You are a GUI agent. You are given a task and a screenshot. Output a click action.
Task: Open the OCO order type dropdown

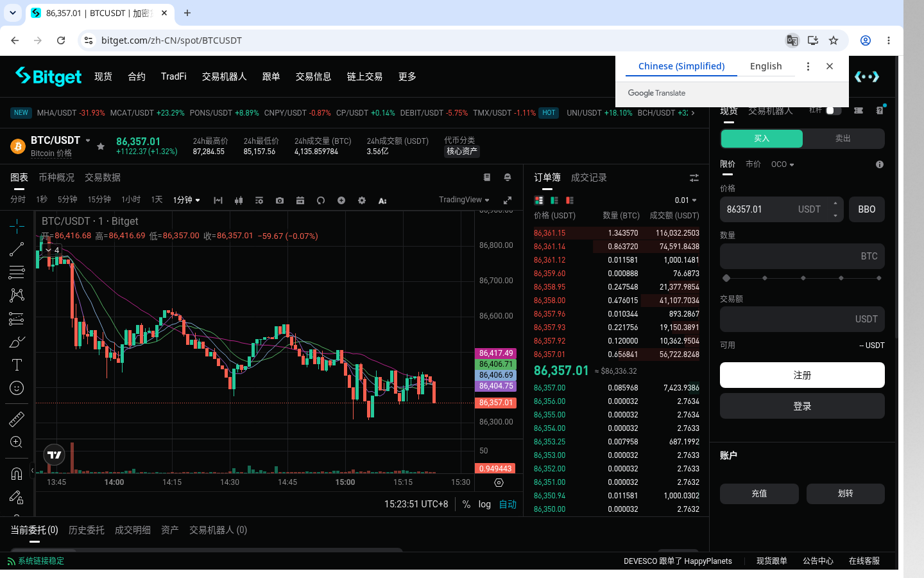pos(782,164)
